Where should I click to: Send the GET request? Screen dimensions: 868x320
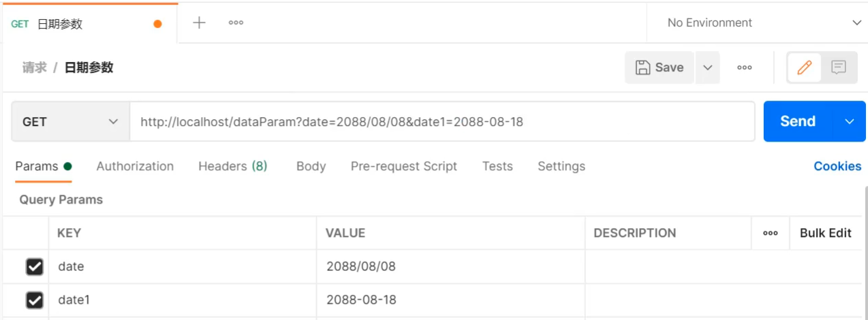pyautogui.click(x=798, y=121)
